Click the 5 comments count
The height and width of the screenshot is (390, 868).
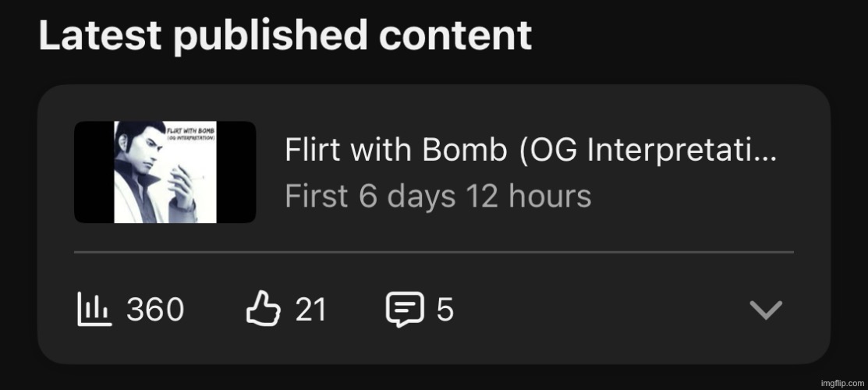[445, 309]
